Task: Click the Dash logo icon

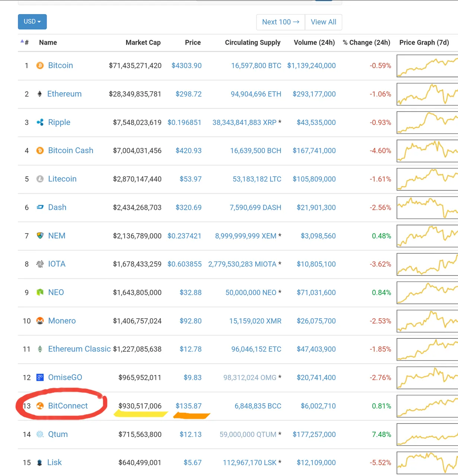Action: point(40,207)
